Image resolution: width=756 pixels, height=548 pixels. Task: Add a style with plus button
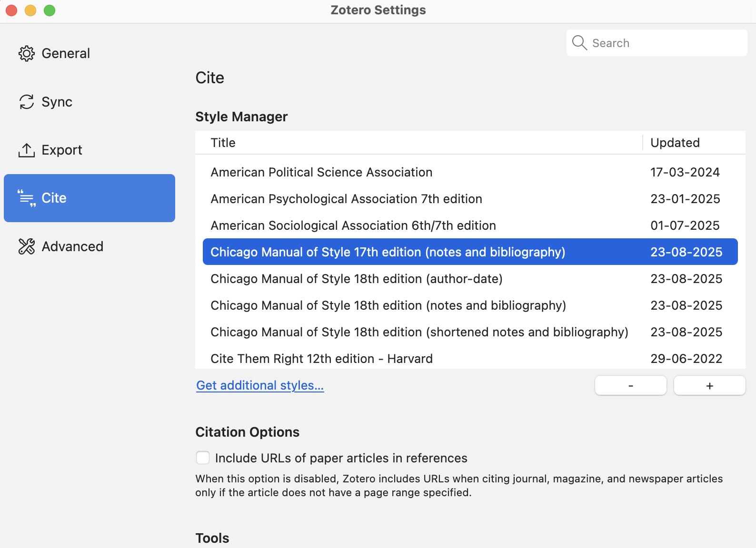pyautogui.click(x=710, y=385)
